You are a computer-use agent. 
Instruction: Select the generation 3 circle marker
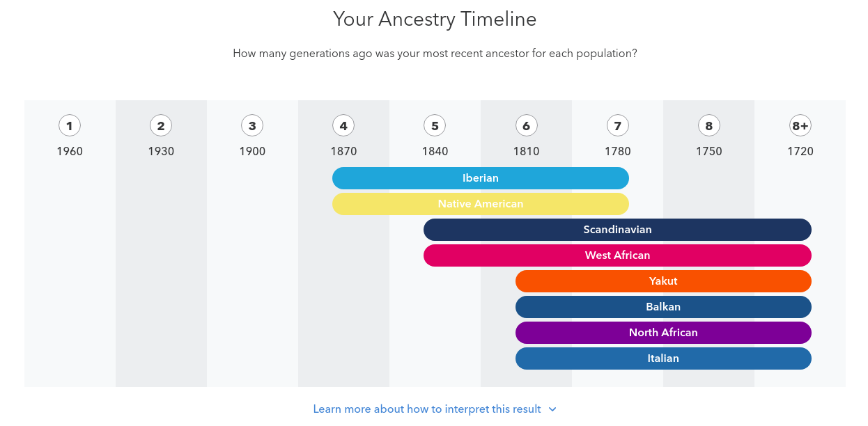252,126
